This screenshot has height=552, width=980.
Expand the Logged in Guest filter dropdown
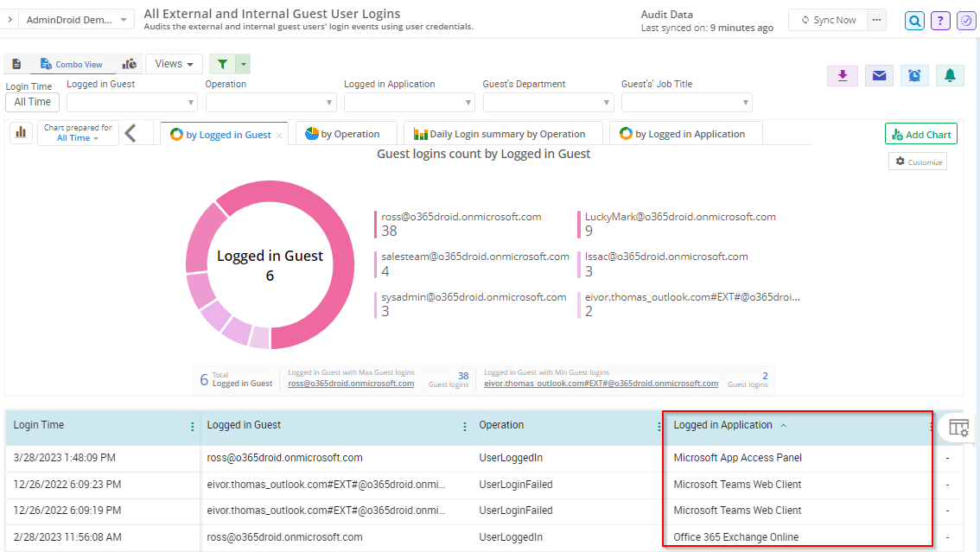(x=132, y=103)
